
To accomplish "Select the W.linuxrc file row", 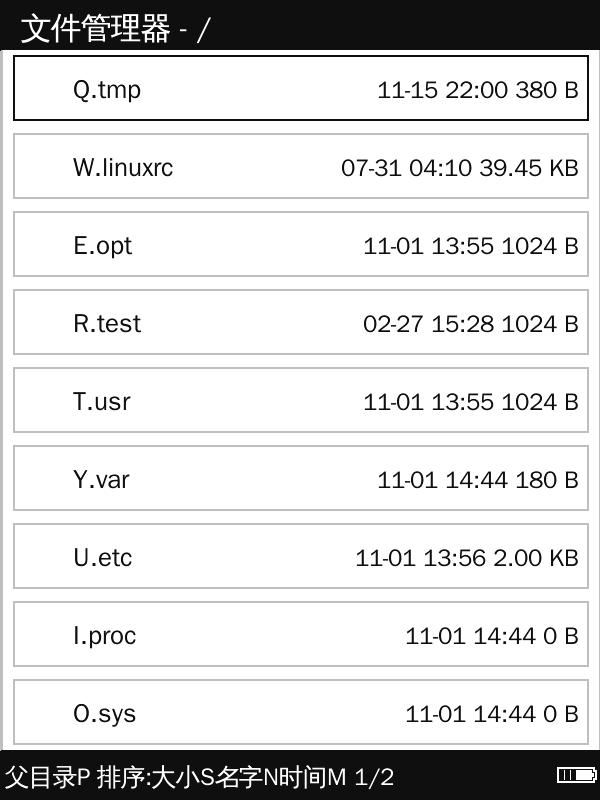I will click(x=300, y=167).
